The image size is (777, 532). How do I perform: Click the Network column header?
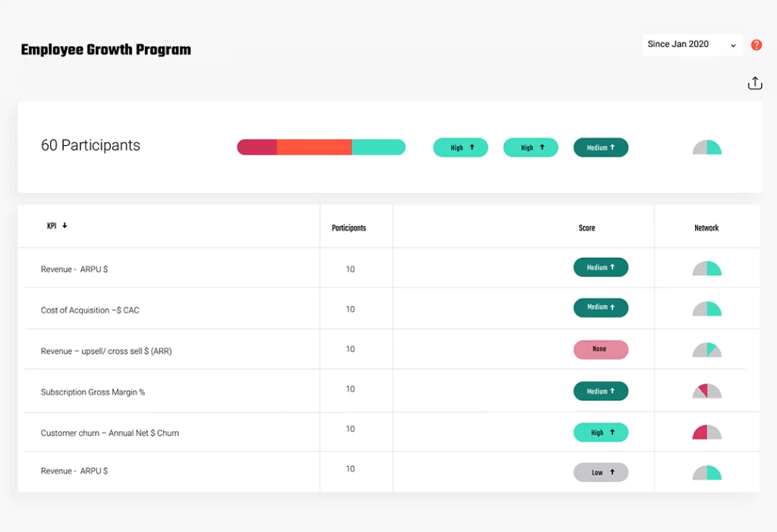706,228
